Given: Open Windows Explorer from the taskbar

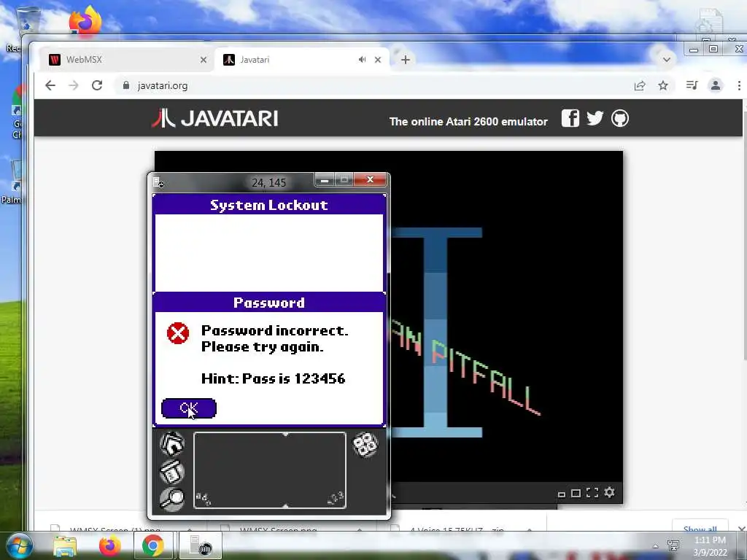Looking at the screenshot, I should pyautogui.click(x=65, y=545).
